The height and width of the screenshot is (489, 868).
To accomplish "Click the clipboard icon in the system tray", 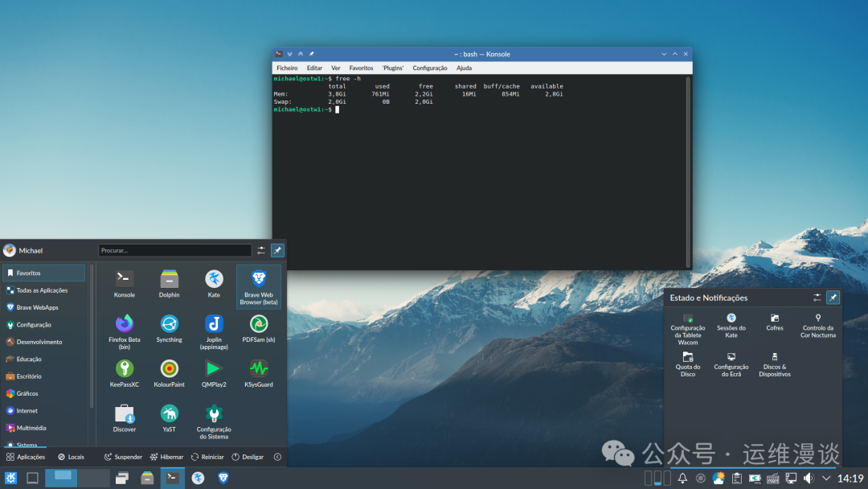I will [x=738, y=478].
